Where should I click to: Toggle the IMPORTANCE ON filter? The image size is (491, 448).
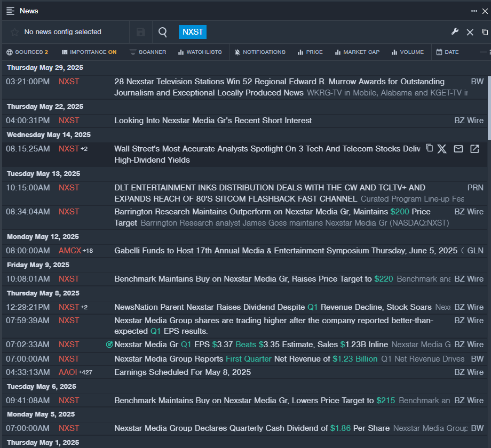click(89, 52)
